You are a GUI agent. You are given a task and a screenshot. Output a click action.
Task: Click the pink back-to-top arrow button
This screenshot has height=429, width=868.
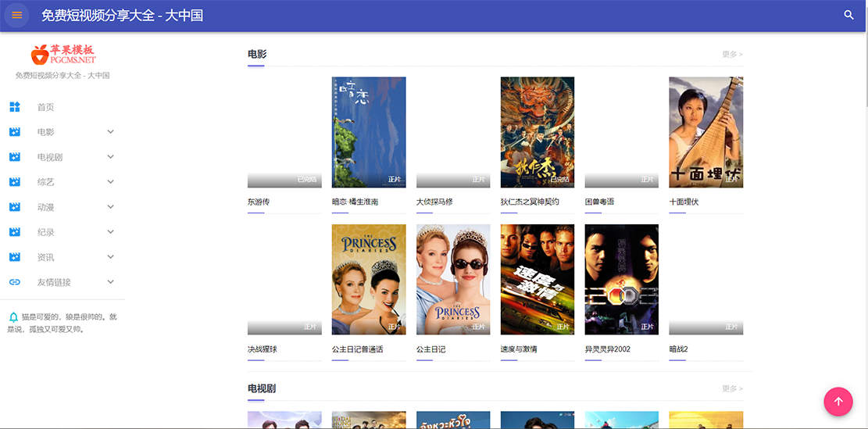(x=838, y=402)
